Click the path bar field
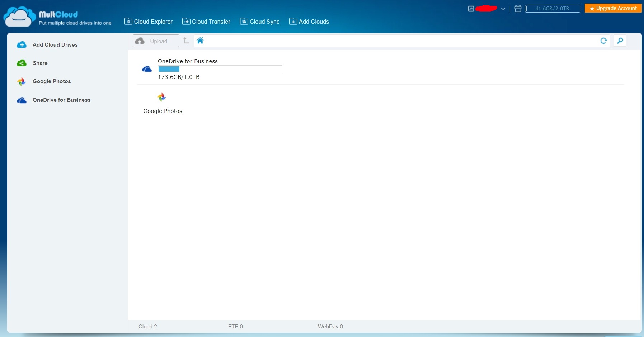Viewport: 644px width, 337px height. tap(402, 41)
